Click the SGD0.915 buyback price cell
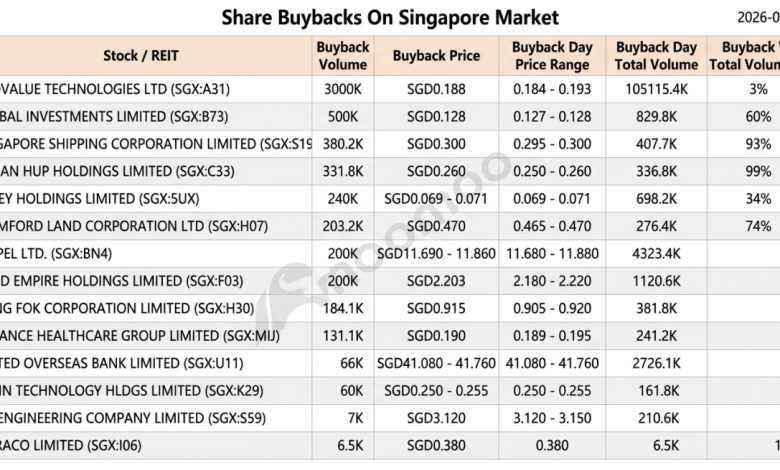The image size is (780, 470). pyautogui.click(x=436, y=308)
